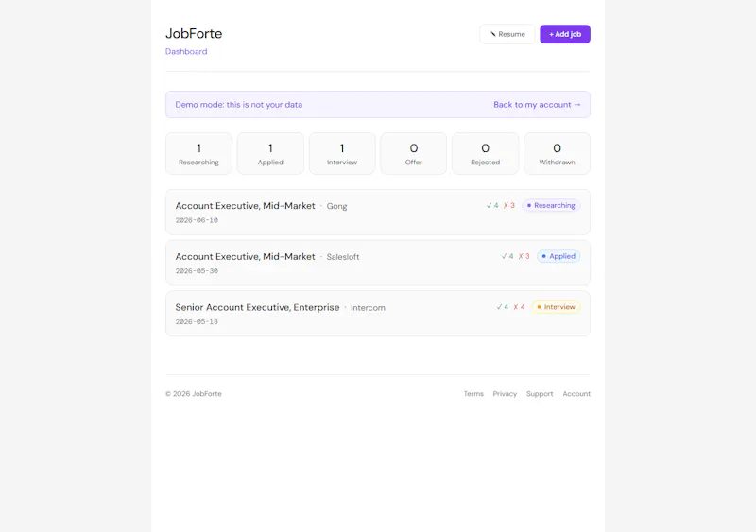Viewport: 756px width, 532px height.
Task: Select the Researching count card
Action: coord(198,153)
